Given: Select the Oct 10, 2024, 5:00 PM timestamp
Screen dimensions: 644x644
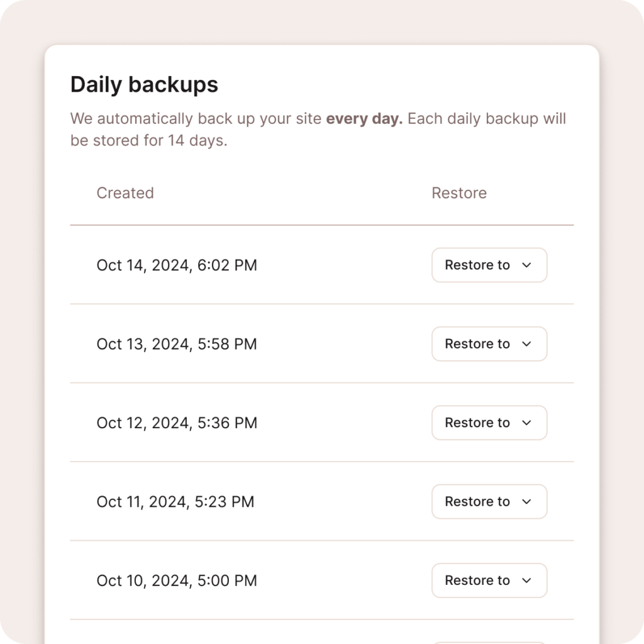Looking at the screenshot, I should 177,580.
